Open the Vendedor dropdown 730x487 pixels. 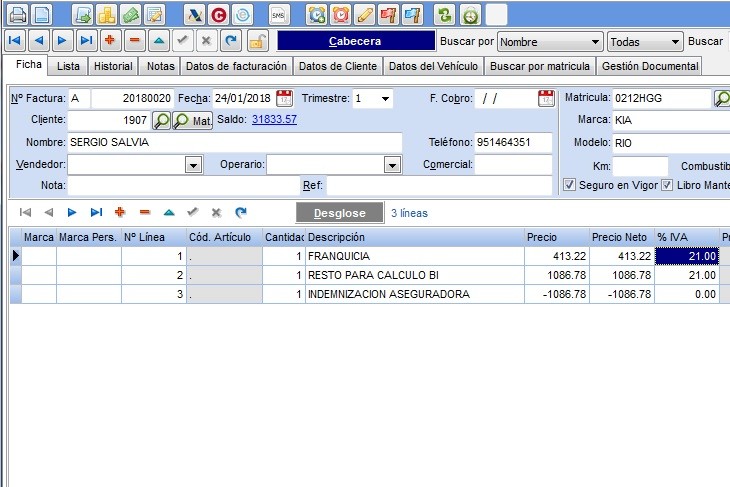(194, 165)
